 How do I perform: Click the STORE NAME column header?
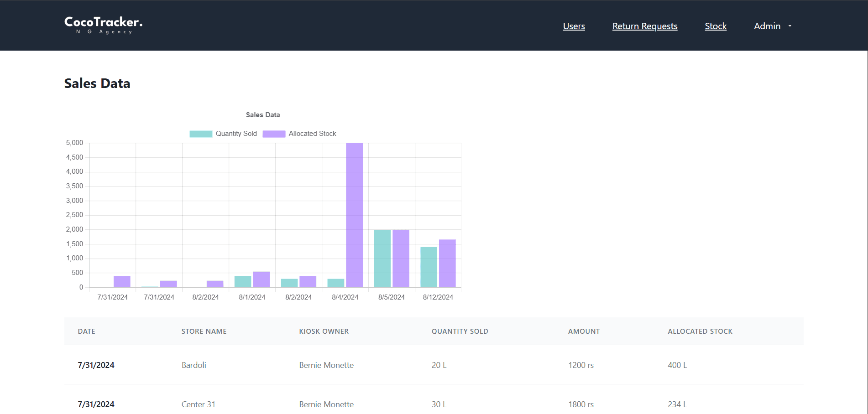204,331
